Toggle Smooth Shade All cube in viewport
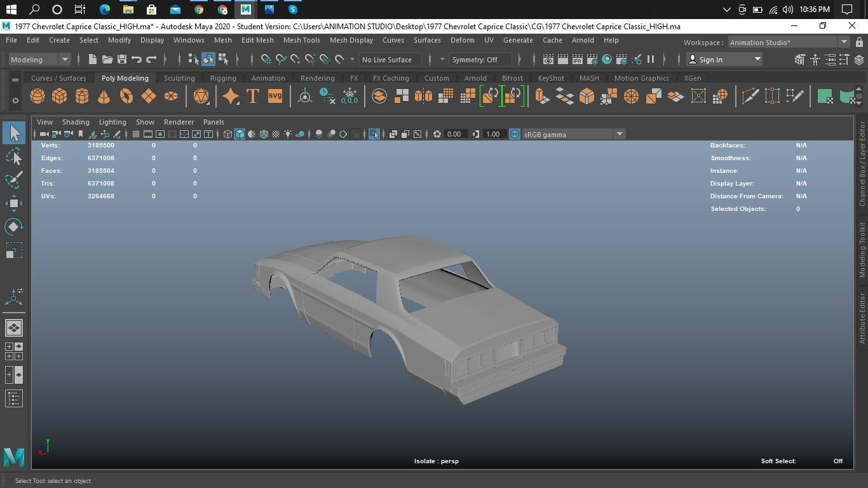This screenshot has width=868, height=488. 240,134
